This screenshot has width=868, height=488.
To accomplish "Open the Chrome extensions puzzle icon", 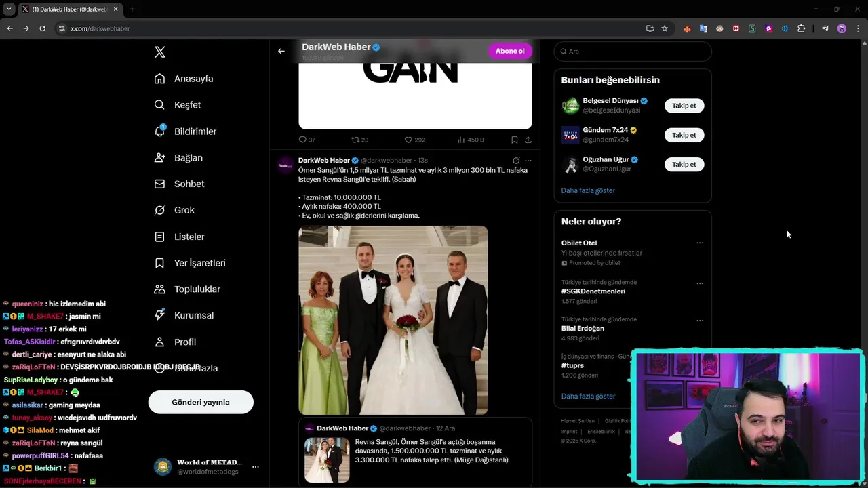I will point(802,28).
